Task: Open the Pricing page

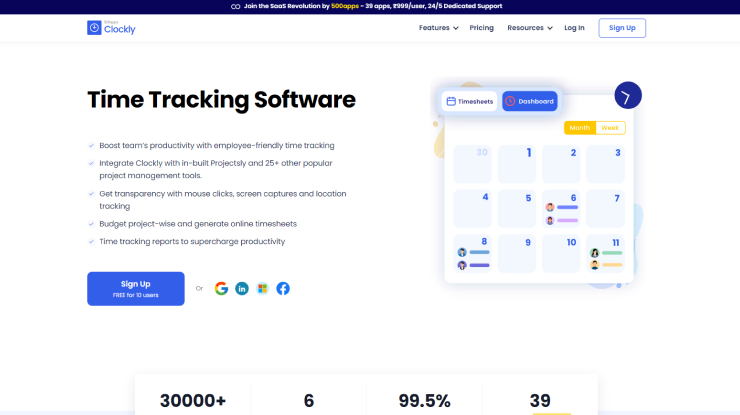Action: click(481, 28)
